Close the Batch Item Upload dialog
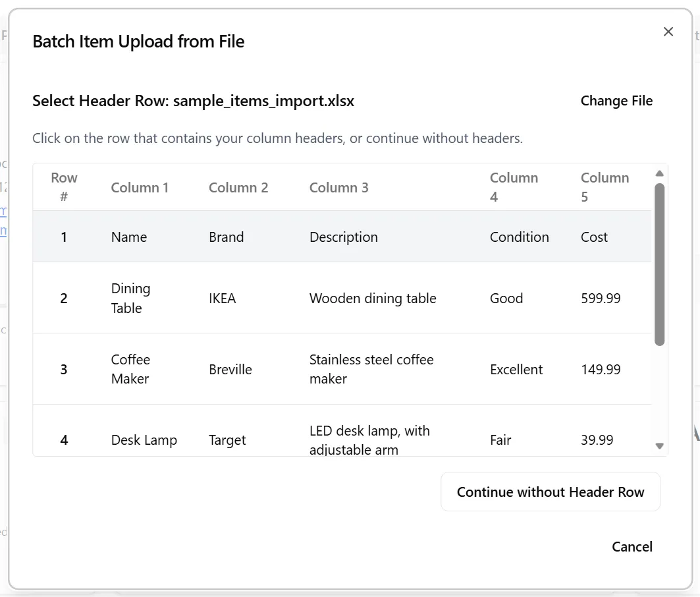The width and height of the screenshot is (700, 597). (668, 32)
